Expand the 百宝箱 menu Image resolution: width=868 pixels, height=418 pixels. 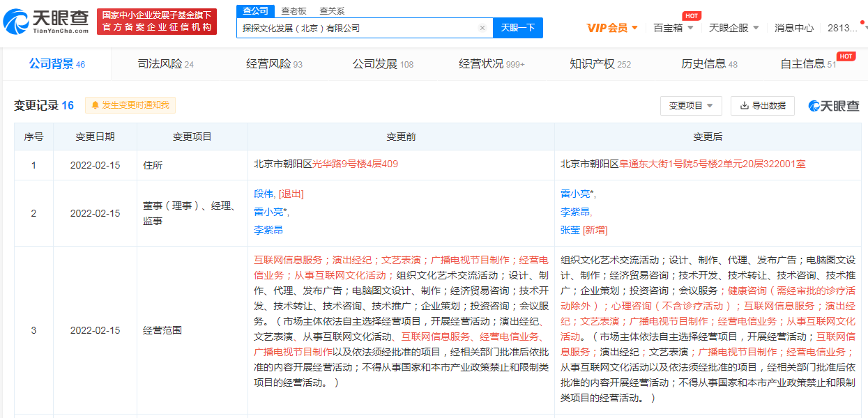click(x=673, y=28)
